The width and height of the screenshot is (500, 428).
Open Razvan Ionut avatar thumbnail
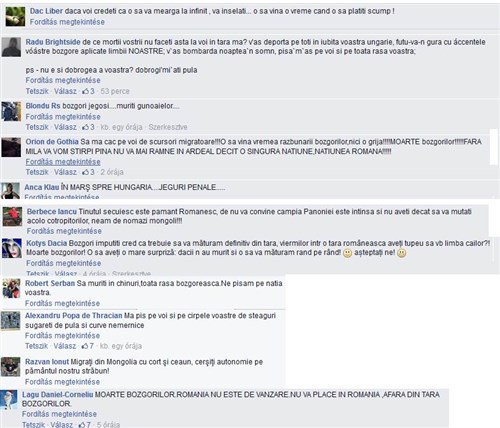click(x=11, y=367)
